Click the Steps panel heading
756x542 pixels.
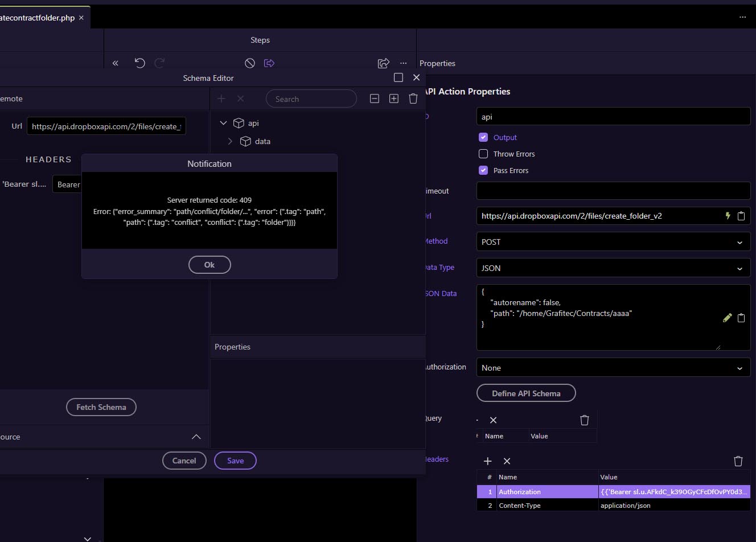tap(260, 40)
